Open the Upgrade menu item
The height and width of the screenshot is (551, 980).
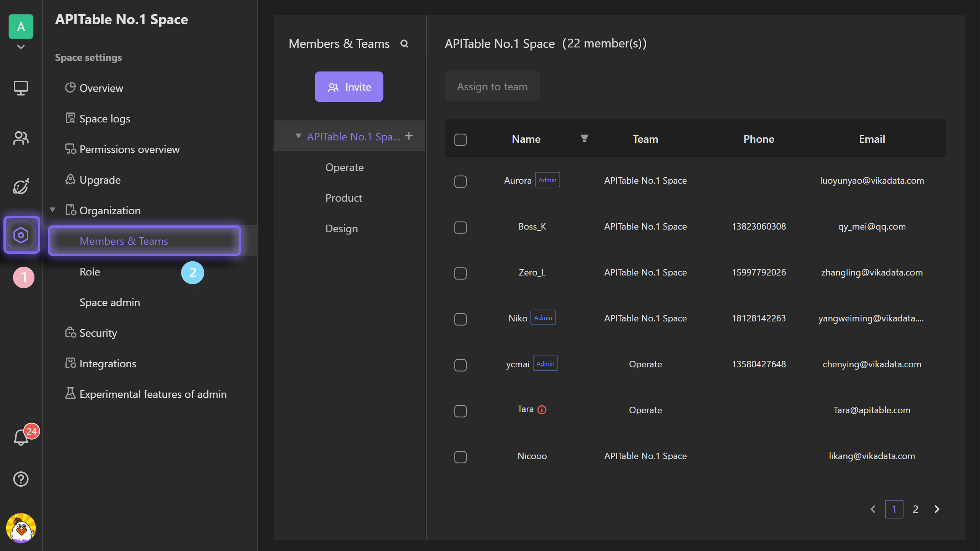(x=93, y=180)
